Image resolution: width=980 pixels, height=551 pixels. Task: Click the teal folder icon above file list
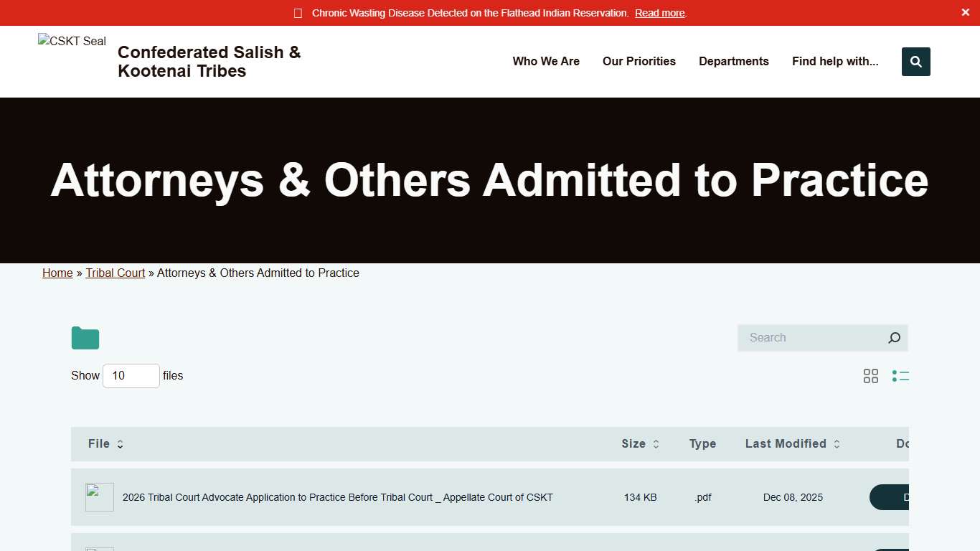(x=85, y=337)
